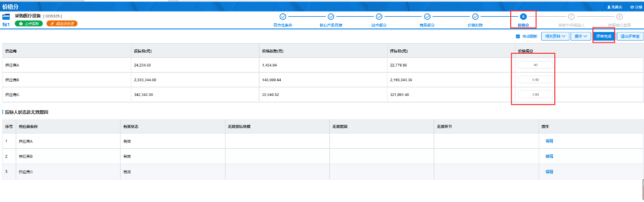Click 编辑 link for 供应商A row
Image resolution: width=644 pixels, height=202 pixels.
(x=549, y=141)
